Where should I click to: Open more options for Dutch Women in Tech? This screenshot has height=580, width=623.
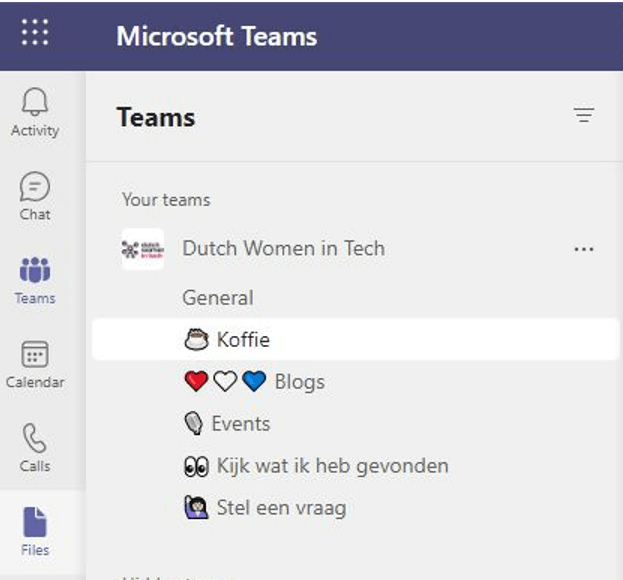coord(584,249)
